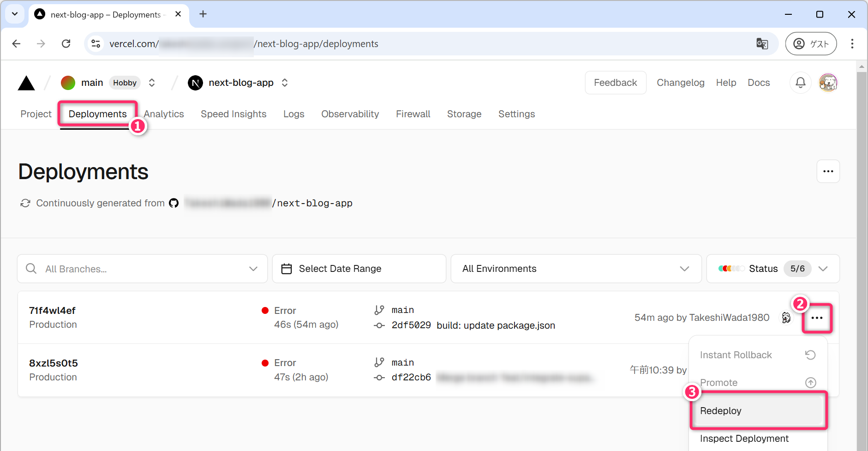Viewport: 868px width, 451px height.
Task: Click the browser reload button
Action: tap(66, 44)
